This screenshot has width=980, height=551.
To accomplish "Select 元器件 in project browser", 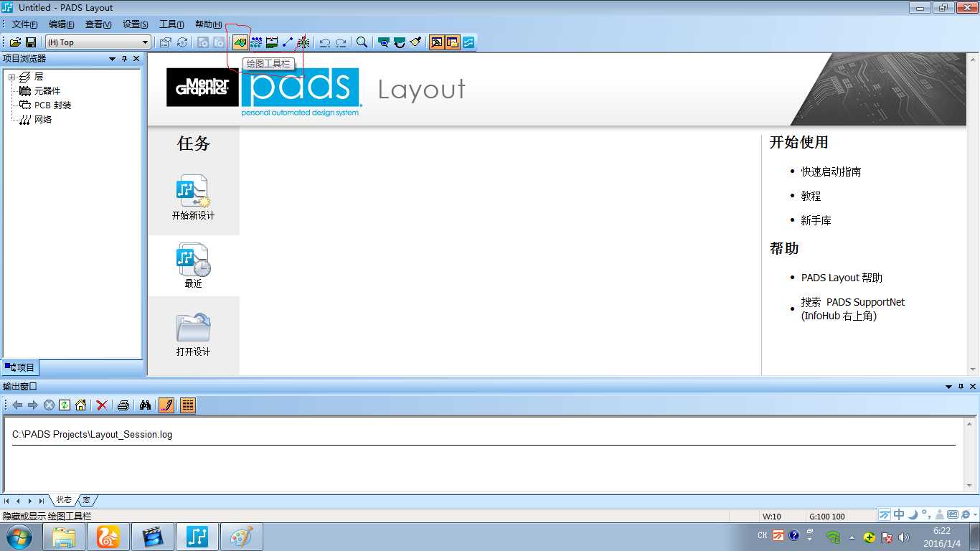I will point(47,91).
